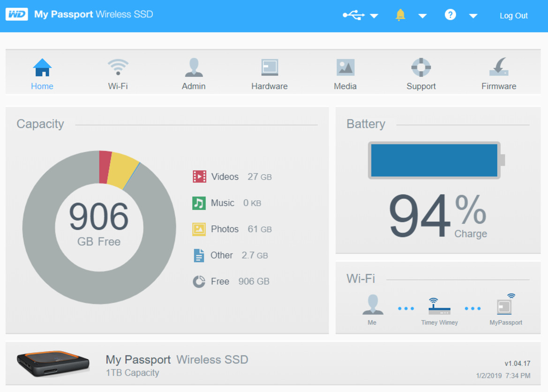Image resolution: width=548 pixels, height=392 pixels.
Task: Click the Videos film icon
Action: coord(200,177)
